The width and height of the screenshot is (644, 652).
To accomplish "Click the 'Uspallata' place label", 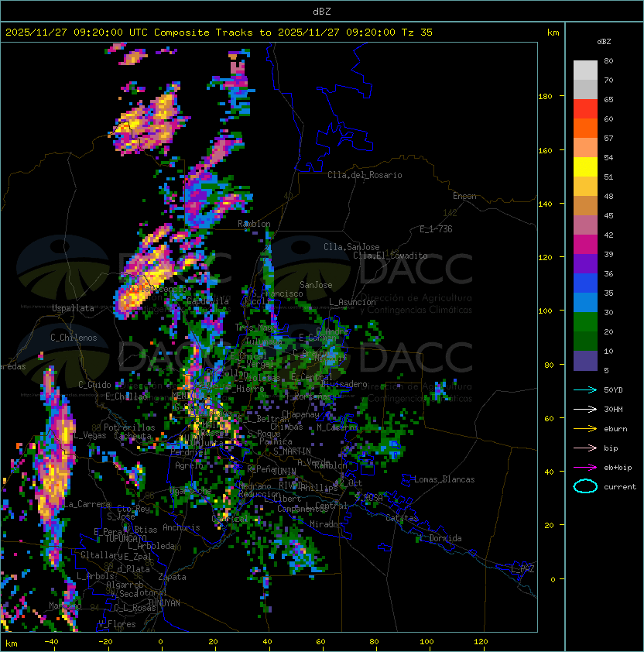I will pos(73,308).
